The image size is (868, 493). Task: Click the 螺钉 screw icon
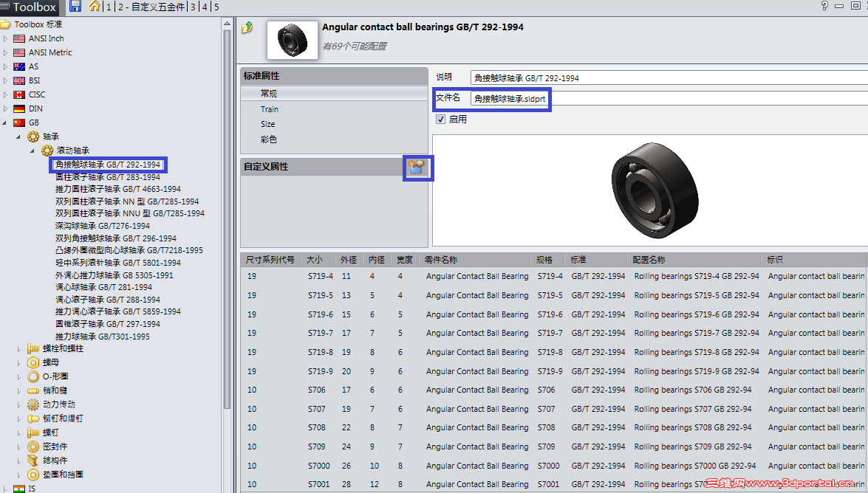(33, 432)
